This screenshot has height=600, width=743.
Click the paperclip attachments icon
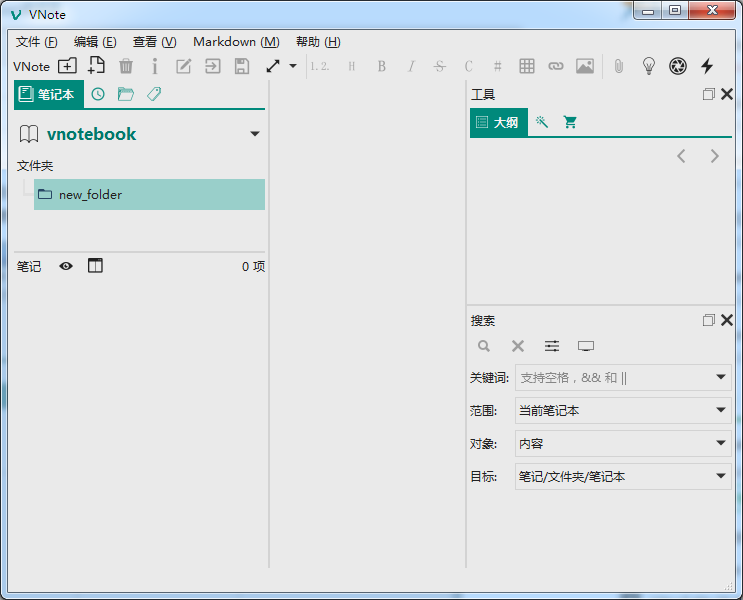click(619, 66)
